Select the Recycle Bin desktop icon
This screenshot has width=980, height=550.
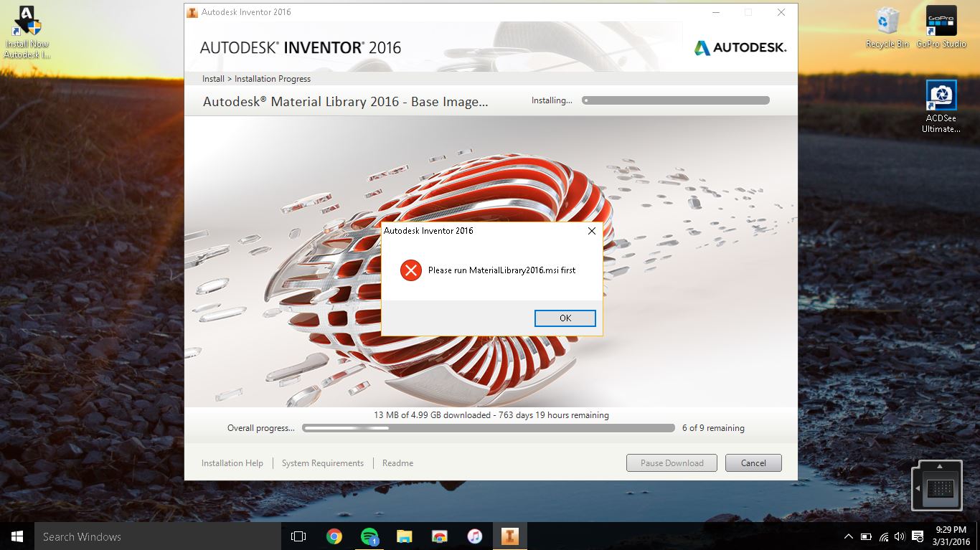click(x=887, y=28)
